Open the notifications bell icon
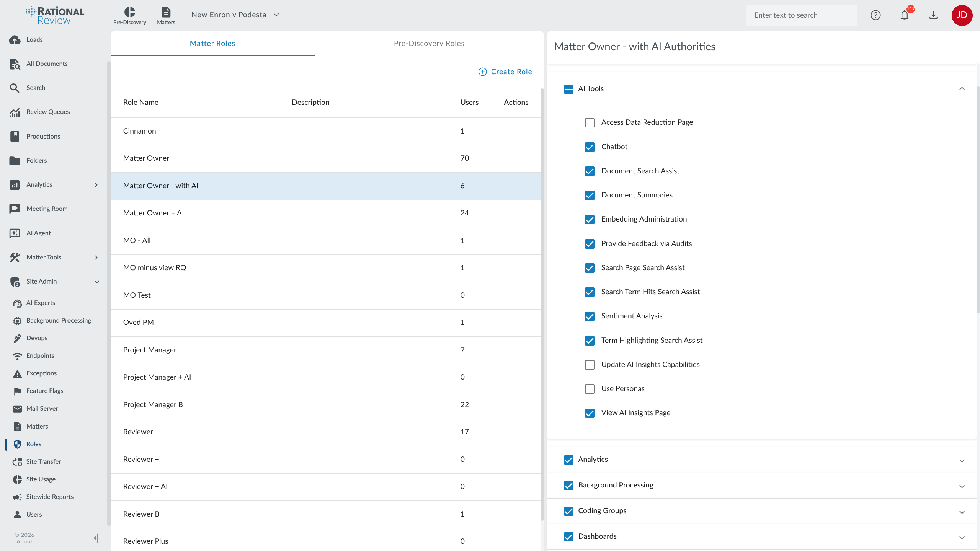This screenshot has width=980, height=551. (904, 15)
